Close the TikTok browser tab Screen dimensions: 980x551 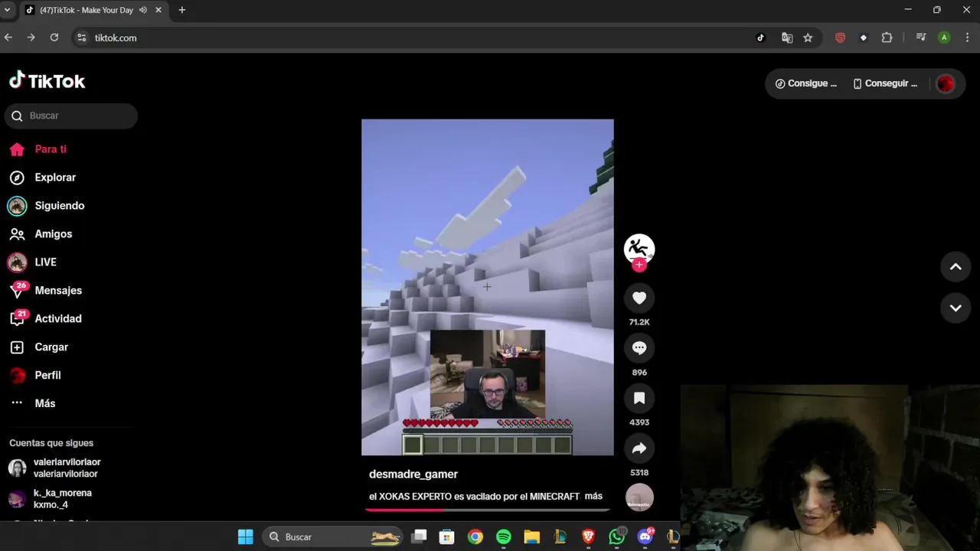tap(158, 10)
